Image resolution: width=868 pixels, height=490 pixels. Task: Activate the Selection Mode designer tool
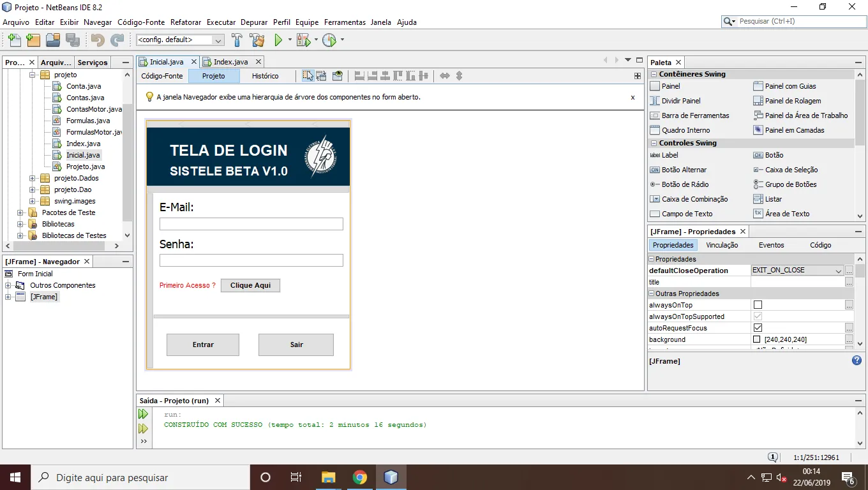point(308,76)
